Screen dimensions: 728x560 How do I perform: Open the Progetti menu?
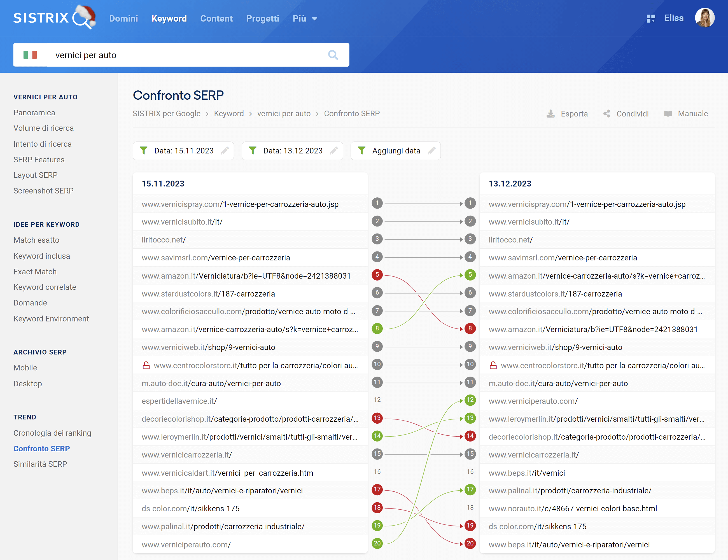[x=262, y=19]
